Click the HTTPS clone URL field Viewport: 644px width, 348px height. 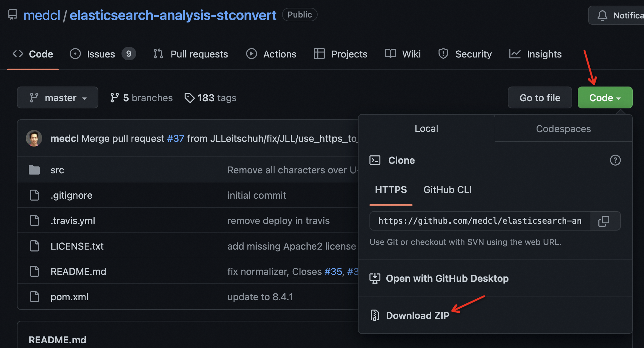(480, 221)
